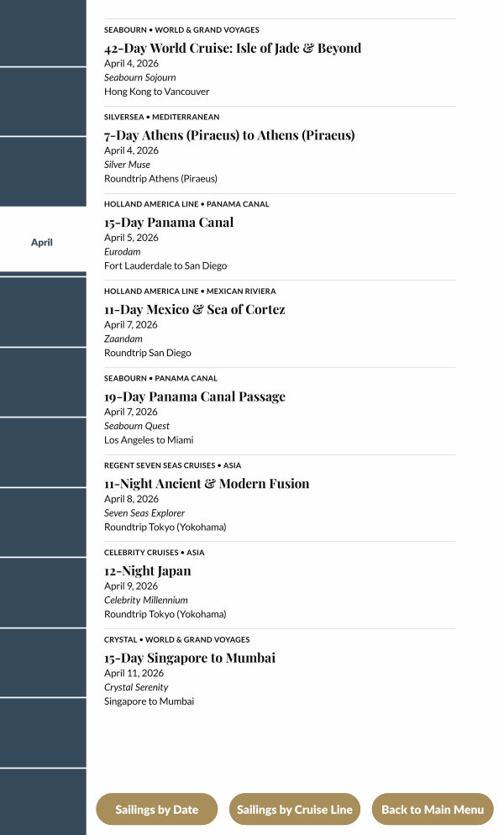The height and width of the screenshot is (835, 504).
Task: Select the April month tab
Action: [42, 242]
